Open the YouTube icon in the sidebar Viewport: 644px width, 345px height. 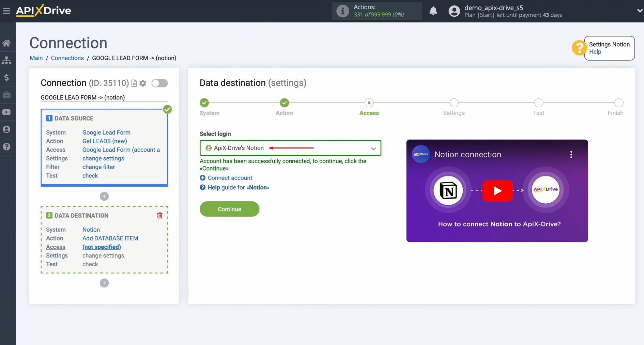[7, 112]
